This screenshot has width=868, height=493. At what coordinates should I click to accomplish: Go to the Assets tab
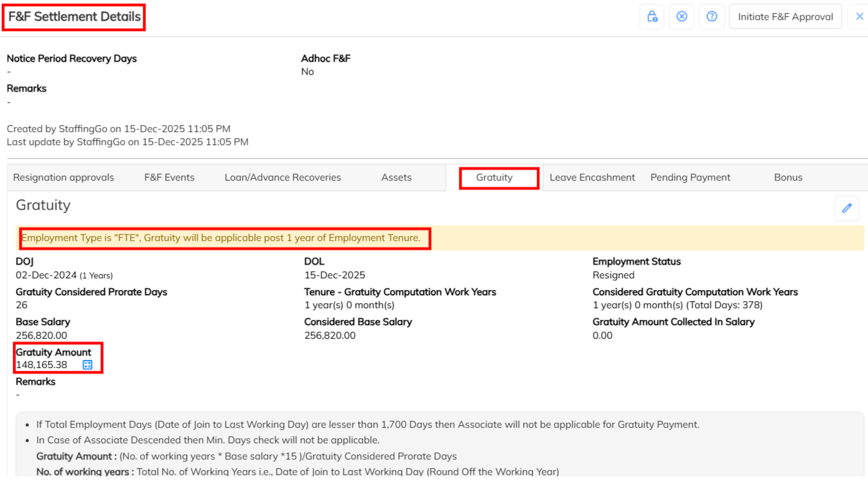396,177
